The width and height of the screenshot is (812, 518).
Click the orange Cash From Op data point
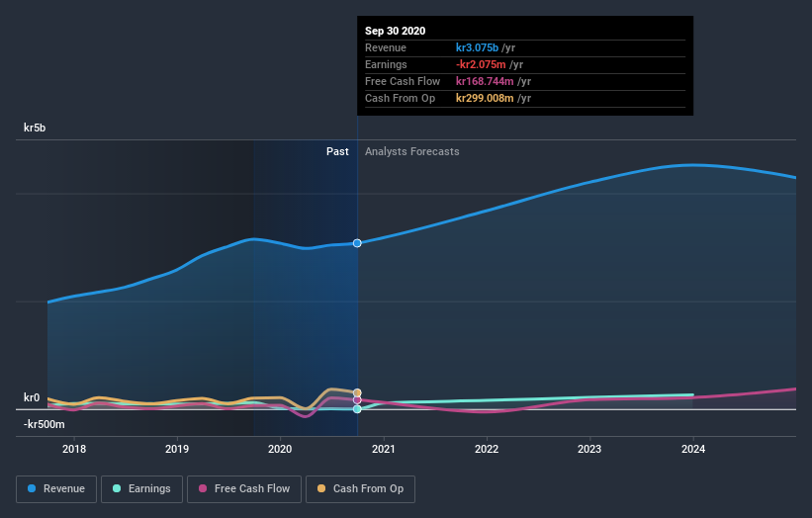(x=357, y=392)
